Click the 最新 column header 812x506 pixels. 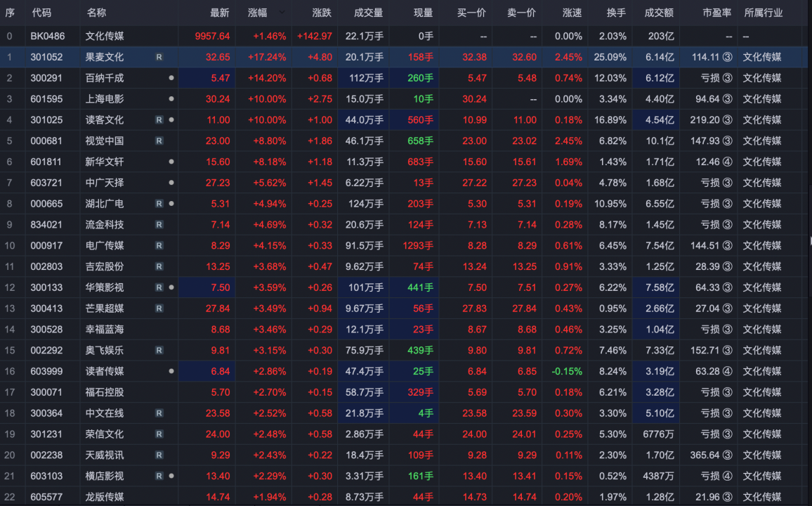(219, 13)
